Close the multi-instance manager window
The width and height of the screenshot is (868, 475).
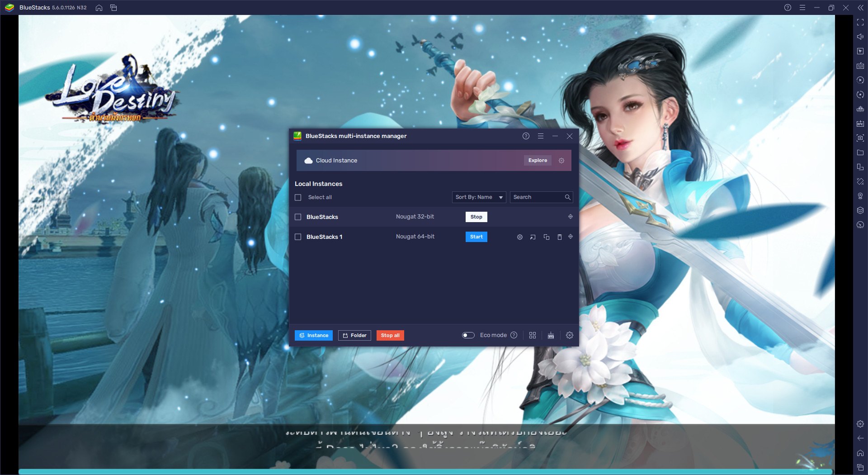(x=570, y=136)
